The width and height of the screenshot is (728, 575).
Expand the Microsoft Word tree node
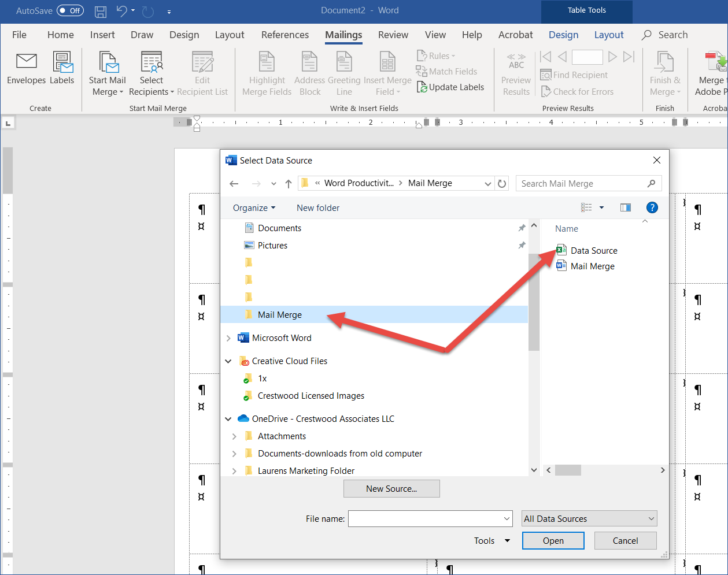tap(228, 338)
